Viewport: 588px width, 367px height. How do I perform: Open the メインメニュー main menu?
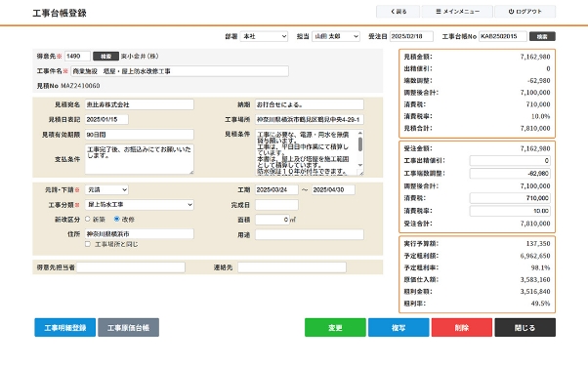[x=457, y=12]
